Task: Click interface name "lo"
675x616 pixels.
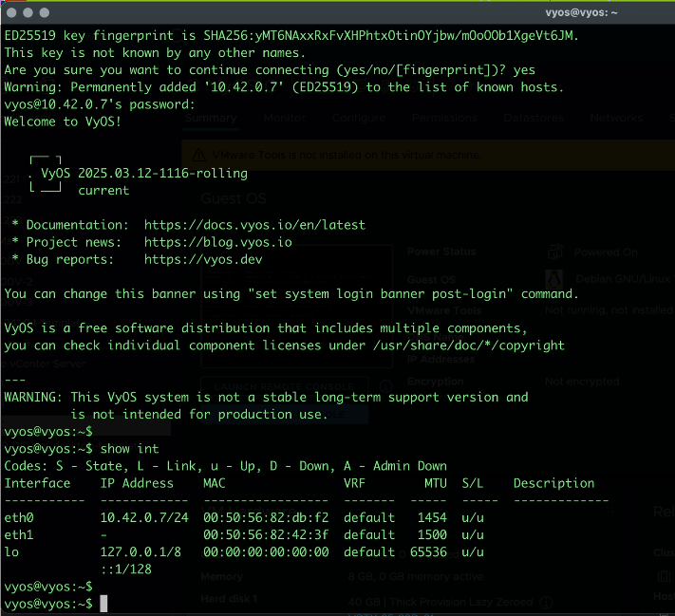Action: pos(11,552)
